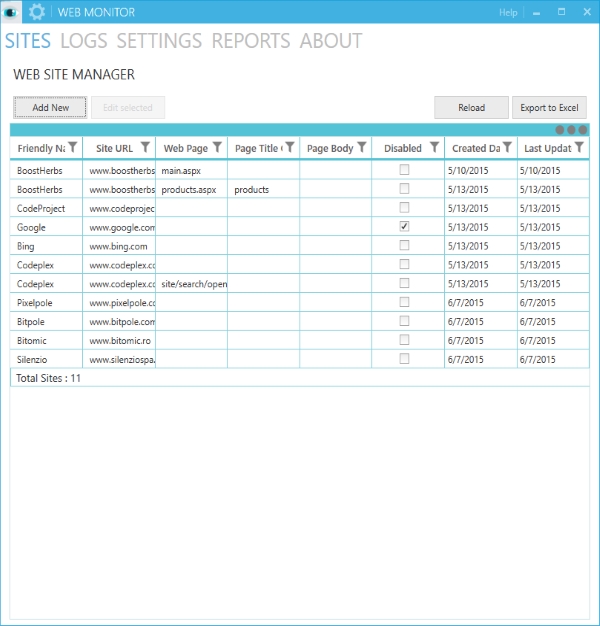Click the main.aspx web page cell
This screenshot has height=626, width=600.
click(192, 170)
